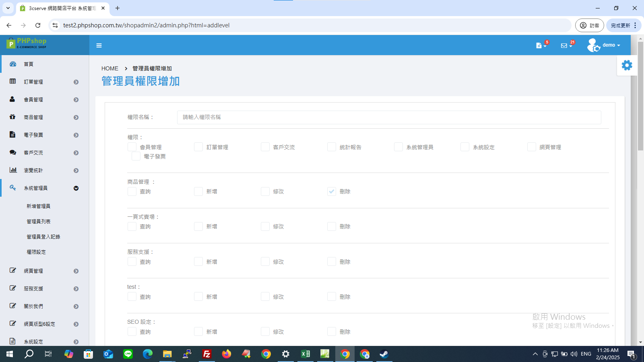Click the PHPshop logo
The height and width of the screenshot is (362, 644).
pyautogui.click(x=27, y=43)
